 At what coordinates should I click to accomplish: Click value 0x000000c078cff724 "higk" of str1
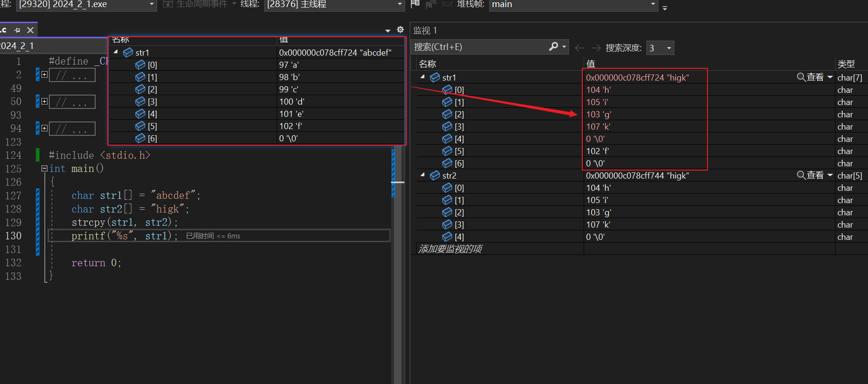click(x=637, y=77)
